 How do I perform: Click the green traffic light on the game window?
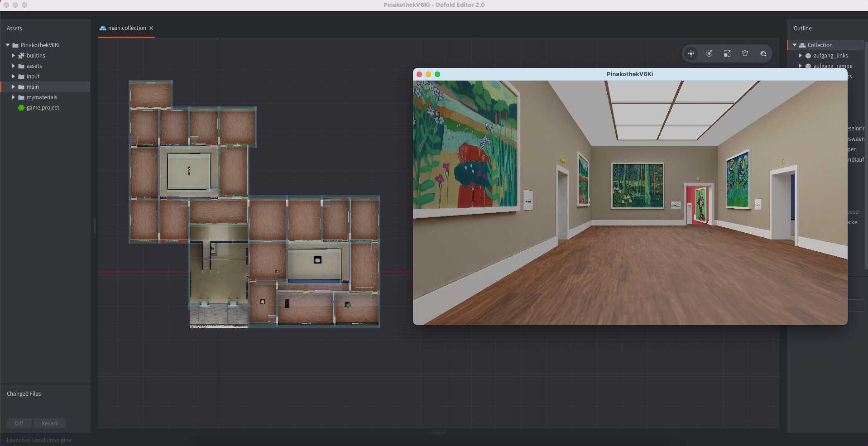437,74
